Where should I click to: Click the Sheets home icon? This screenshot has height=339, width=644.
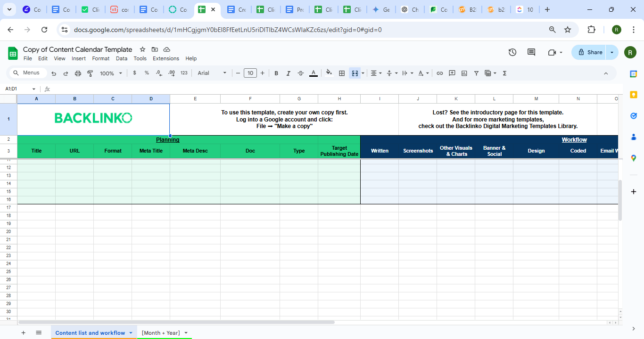13,53
